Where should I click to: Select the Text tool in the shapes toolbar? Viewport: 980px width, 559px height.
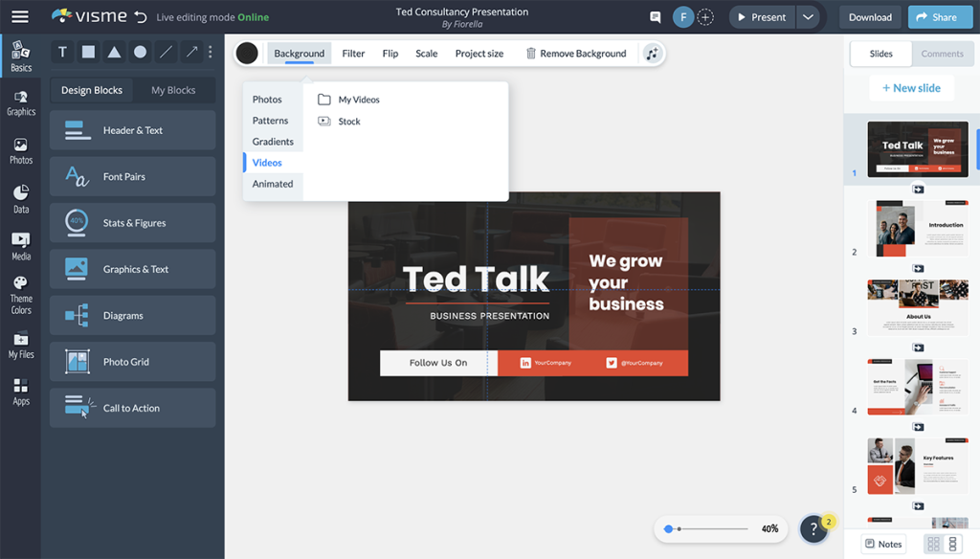click(x=62, y=52)
